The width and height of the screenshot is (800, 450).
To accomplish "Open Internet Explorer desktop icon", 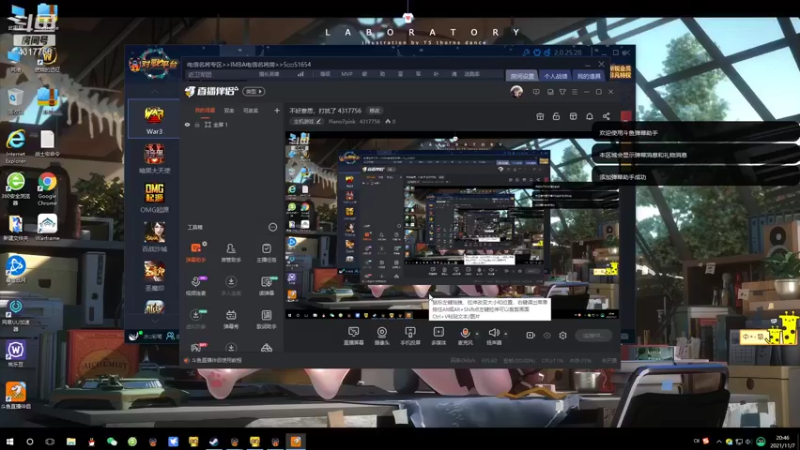I will [16, 147].
